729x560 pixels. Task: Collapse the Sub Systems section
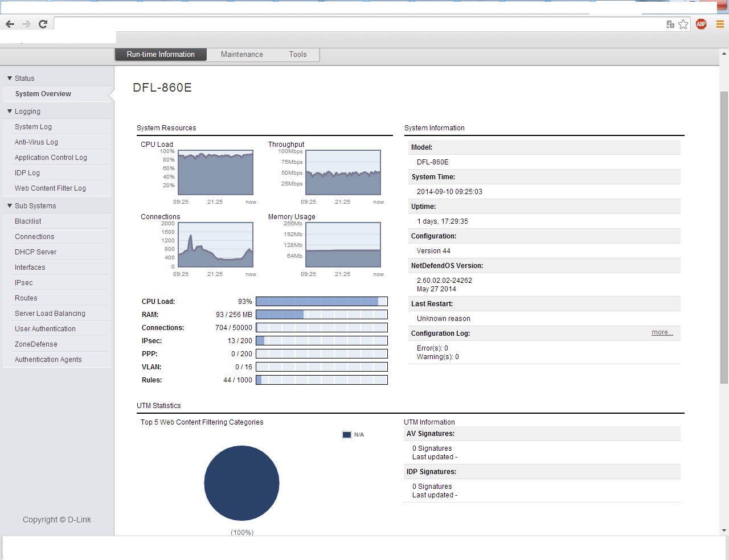click(10, 206)
